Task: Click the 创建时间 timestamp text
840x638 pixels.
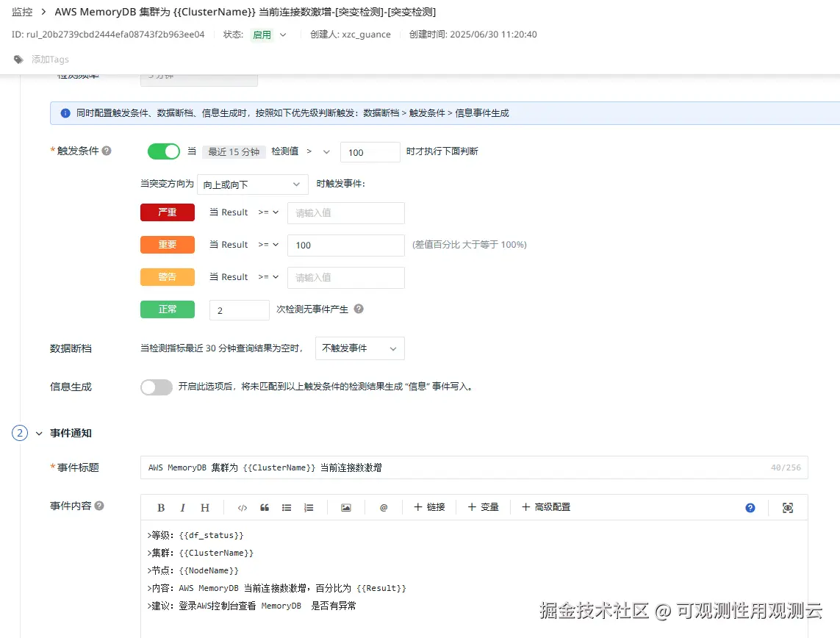Action: click(x=473, y=35)
